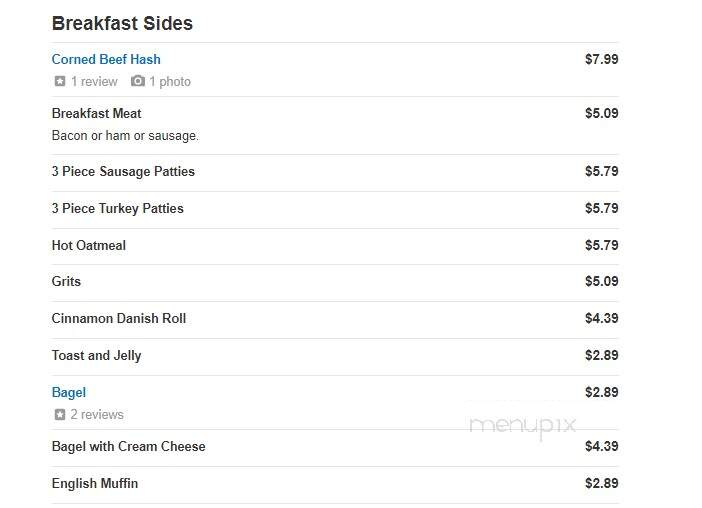Click the star review icon under Bagel
The height and width of the screenshot is (508, 702).
pyautogui.click(x=60, y=414)
